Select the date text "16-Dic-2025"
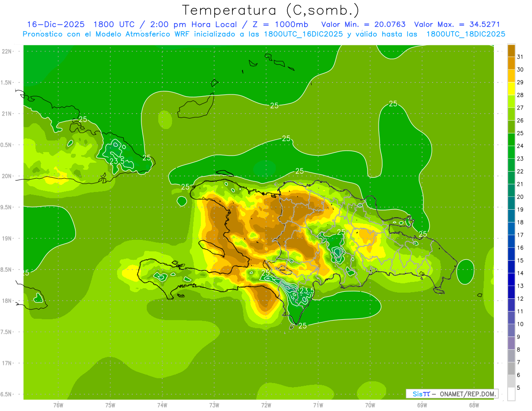Image resolution: width=532 pixels, height=411 pixels. (55, 24)
